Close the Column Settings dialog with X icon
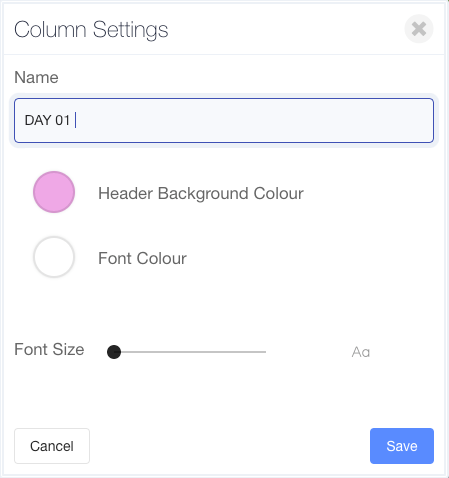Viewport: 449px width, 478px height. [419, 29]
